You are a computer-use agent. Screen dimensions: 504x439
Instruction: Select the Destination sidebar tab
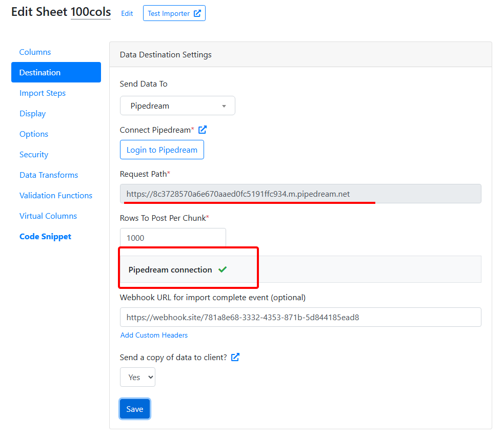point(56,72)
